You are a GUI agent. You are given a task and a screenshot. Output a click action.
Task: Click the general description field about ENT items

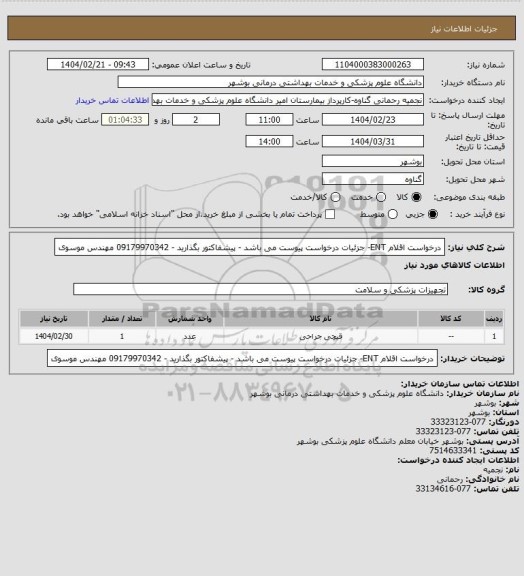pyautogui.click(x=250, y=247)
